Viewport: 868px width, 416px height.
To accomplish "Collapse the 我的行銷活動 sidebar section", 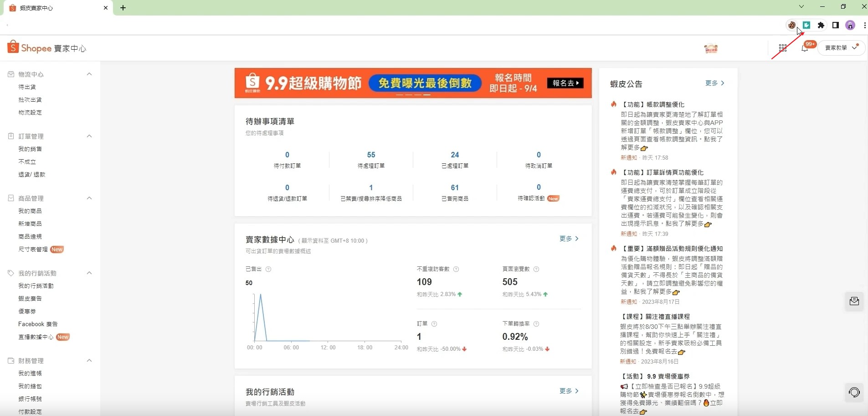I will pos(89,273).
